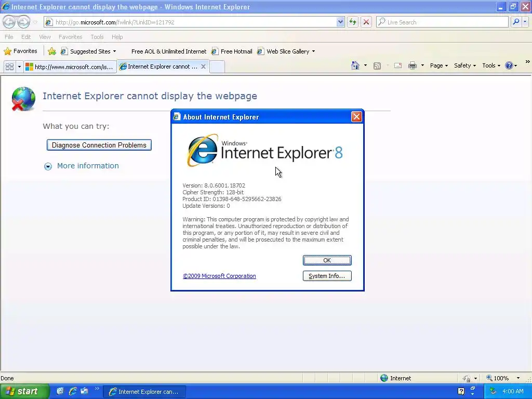The image size is (532, 399).
Task: Click the Windows Start button
Action: point(24,391)
